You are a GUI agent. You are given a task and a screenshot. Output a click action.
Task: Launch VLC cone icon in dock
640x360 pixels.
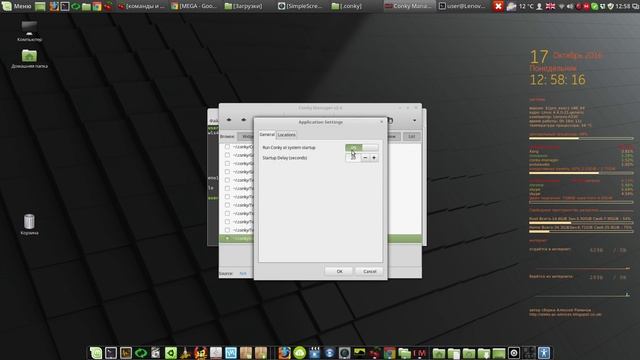pos(185,353)
